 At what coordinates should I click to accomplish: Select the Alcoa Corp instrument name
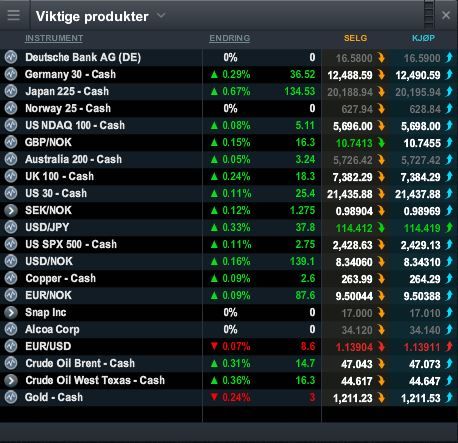click(x=52, y=329)
